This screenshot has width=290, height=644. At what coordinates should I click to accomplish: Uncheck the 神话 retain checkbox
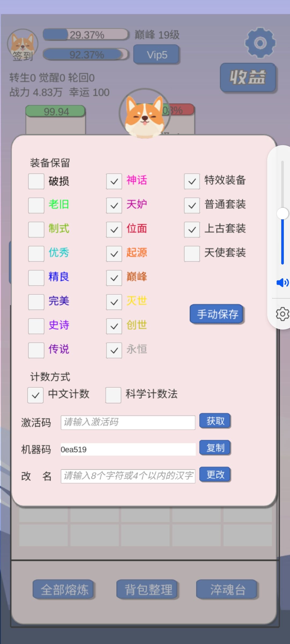coord(114,181)
